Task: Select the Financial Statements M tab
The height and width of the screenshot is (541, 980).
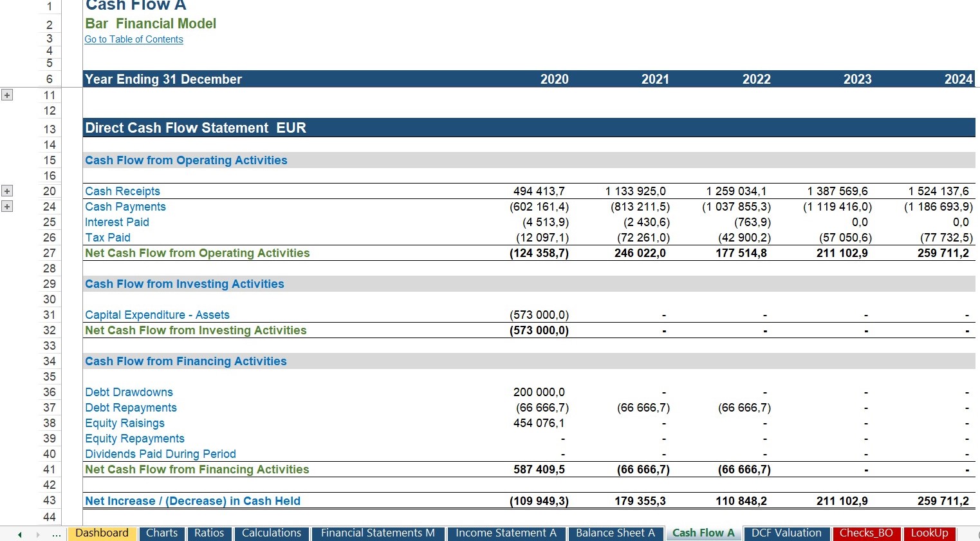Action: pos(378,533)
